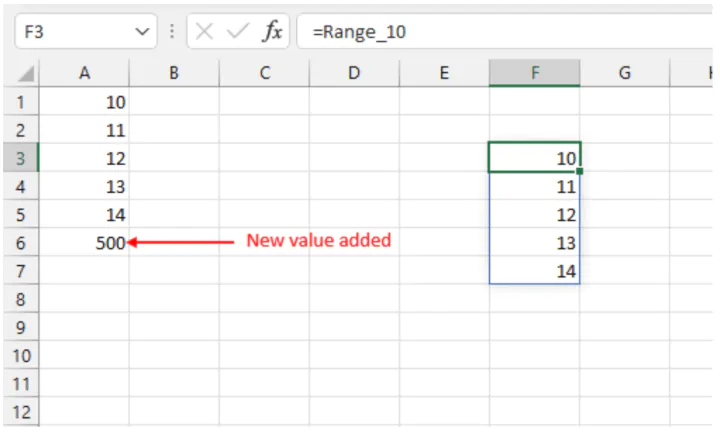
Task: Select row 4 header
Action: [21, 186]
